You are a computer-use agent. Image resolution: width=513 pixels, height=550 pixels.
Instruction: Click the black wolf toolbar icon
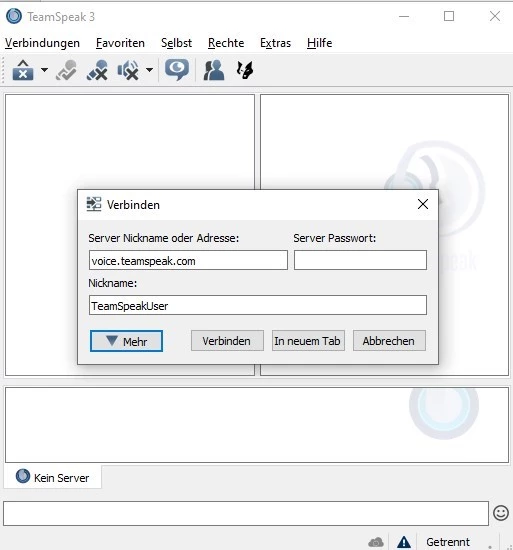[245, 70]
